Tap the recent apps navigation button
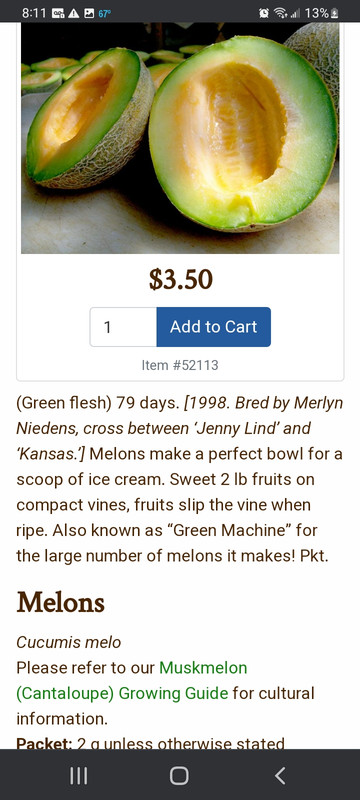This screenshot has width=360, height=800. tap(78, 776)
